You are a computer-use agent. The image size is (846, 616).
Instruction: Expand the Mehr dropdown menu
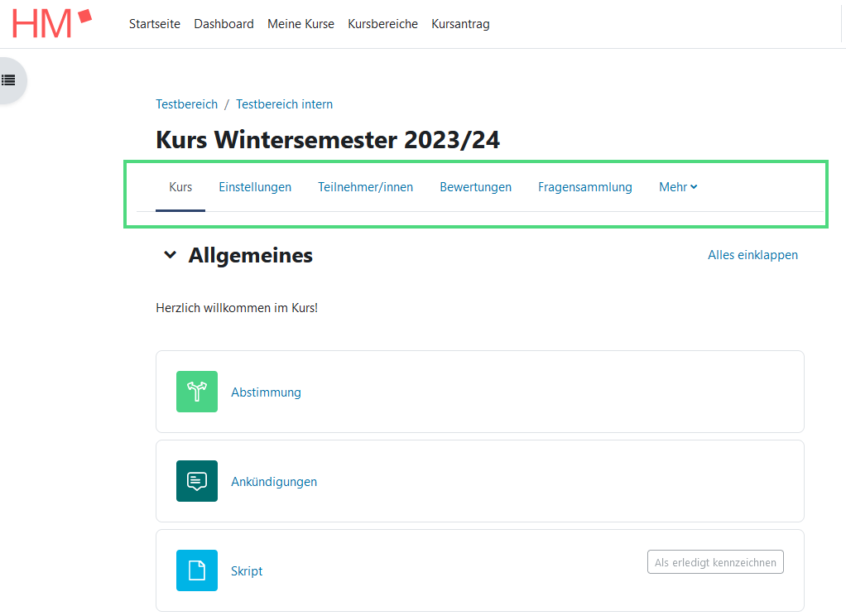point(677,187)
